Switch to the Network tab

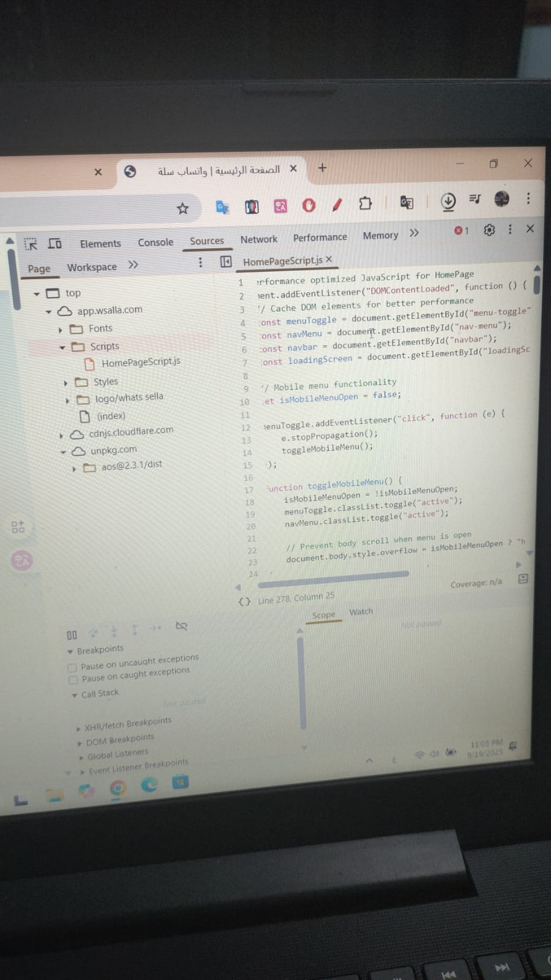[x=258, y=239]
